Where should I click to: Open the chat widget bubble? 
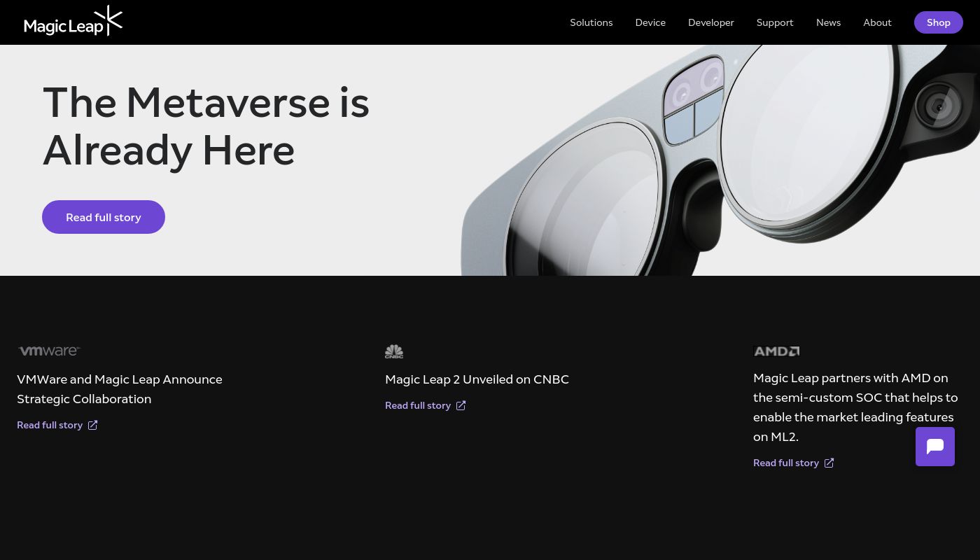pyautogui.click(x=935, y=447)
